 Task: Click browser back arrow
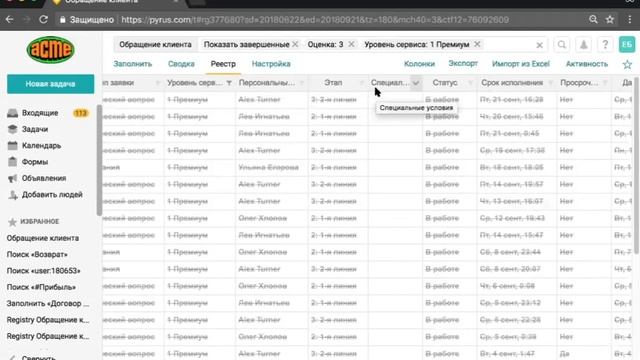pos(10,20)
